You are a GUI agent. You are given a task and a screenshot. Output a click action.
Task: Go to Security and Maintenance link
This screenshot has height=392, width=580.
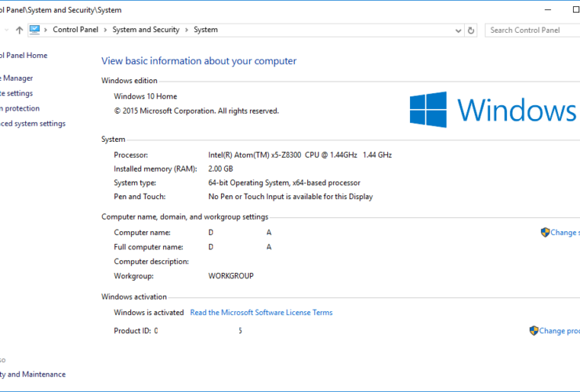33,374
